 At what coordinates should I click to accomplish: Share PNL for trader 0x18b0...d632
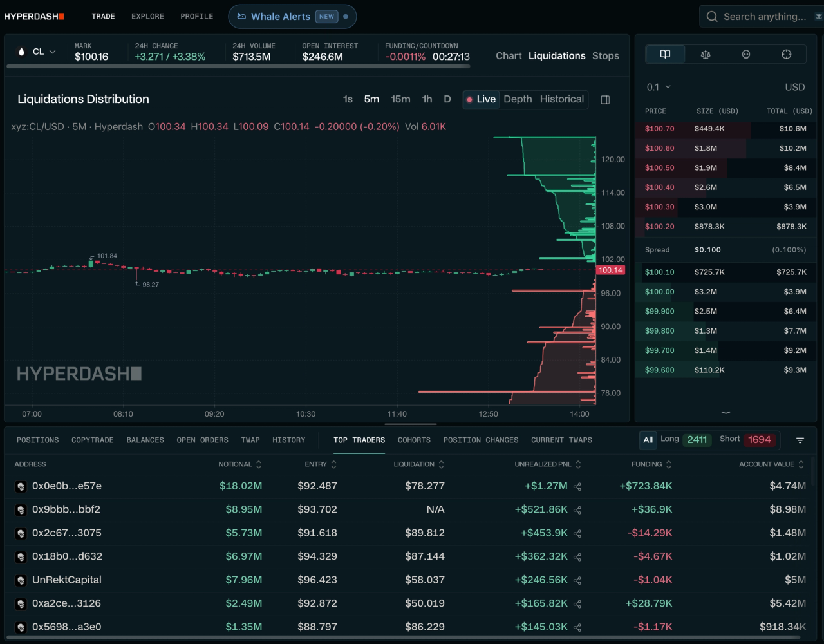point(577,557)
